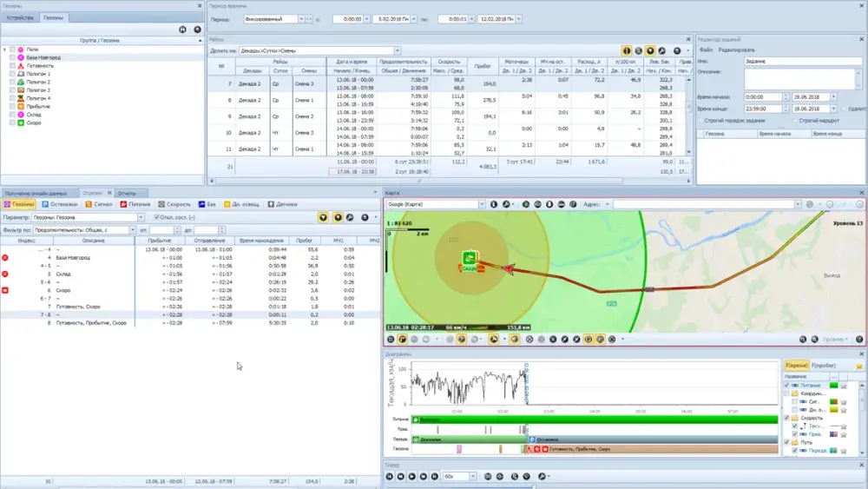The image size is (868, 489).
Task: Click the first highlighted filter icon in the segments panel
Action: tap(323, 218)
